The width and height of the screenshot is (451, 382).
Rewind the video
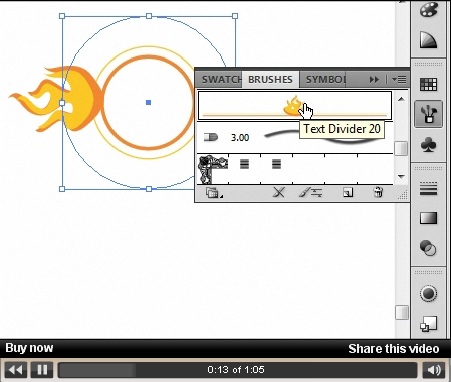pyautogui.click(x=15, y=370)
